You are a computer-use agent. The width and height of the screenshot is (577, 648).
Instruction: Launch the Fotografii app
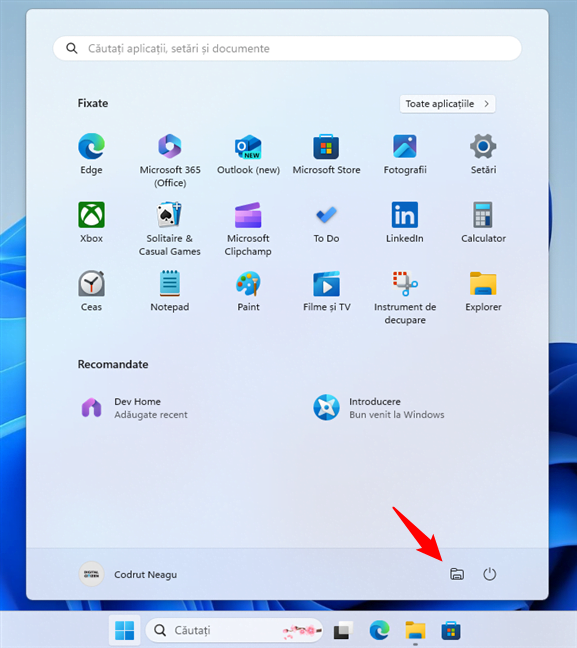(x=405, y=154)
